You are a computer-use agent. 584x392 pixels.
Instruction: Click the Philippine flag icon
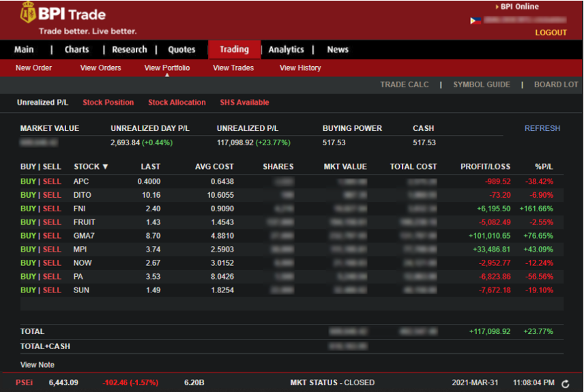(x=476, y=20)
